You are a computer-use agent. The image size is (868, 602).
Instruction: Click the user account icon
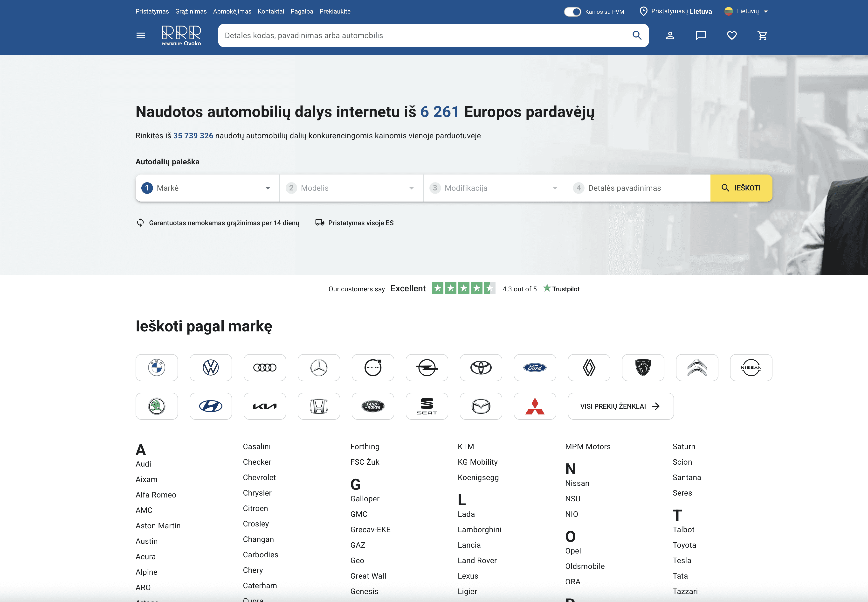click(x=670, y=35)
